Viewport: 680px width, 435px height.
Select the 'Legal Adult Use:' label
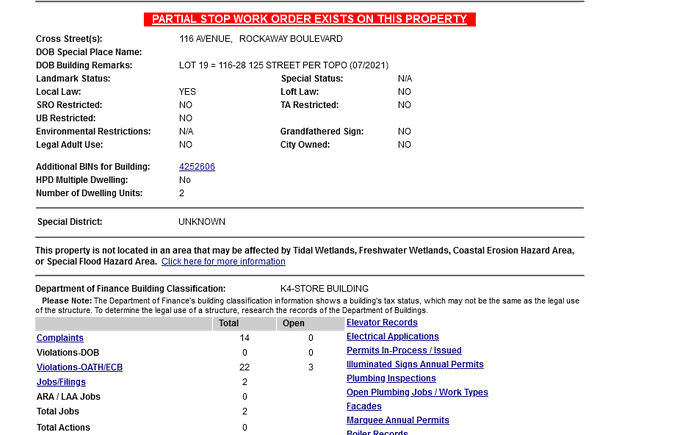tap(69, 145)
